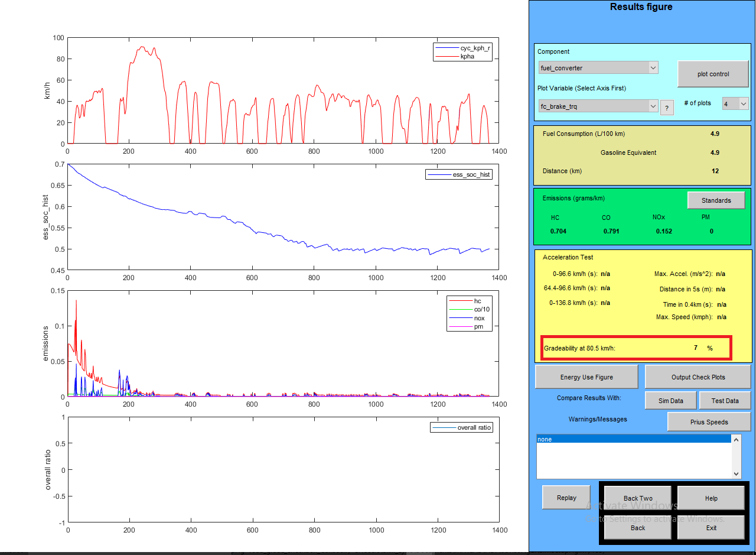The image size is (756, 555).
Task: Open the Energy Use Figure
Action: click(x=586, y=377)
